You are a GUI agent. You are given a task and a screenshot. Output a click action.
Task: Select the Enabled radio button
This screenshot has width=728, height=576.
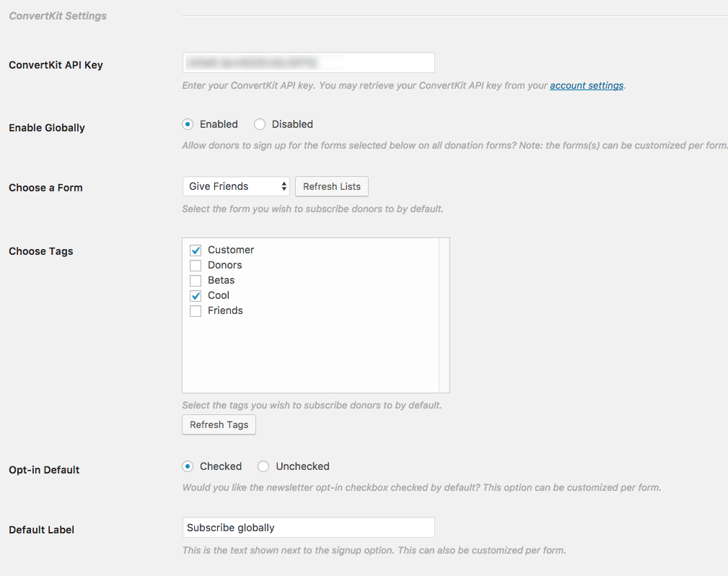pyautogui.click(x=188, y=124)
